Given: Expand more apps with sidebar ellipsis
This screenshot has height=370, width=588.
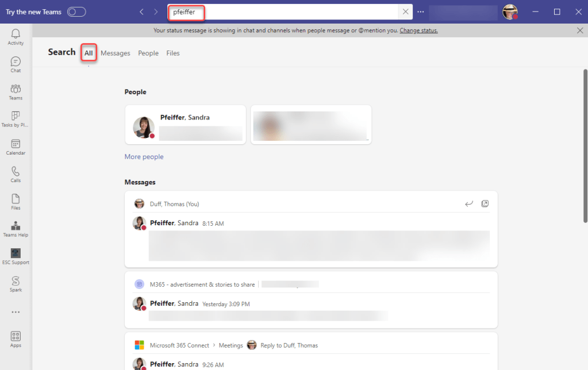Looking at the screenshot, I should click(16, 312).
